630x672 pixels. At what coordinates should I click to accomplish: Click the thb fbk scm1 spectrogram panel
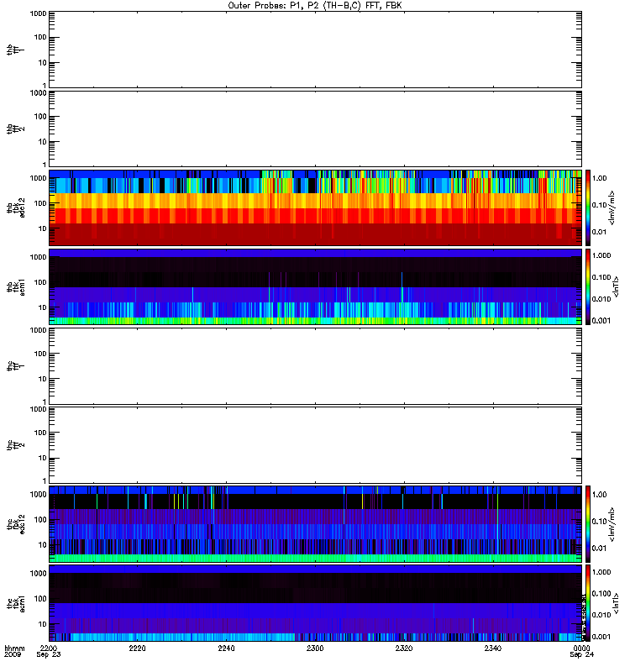[x=316, y=286]
